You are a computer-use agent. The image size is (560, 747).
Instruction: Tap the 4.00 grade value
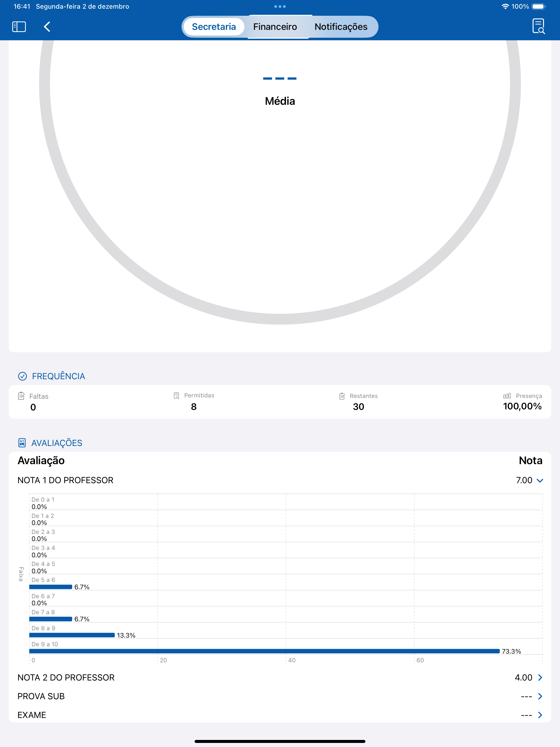[523, 678]
